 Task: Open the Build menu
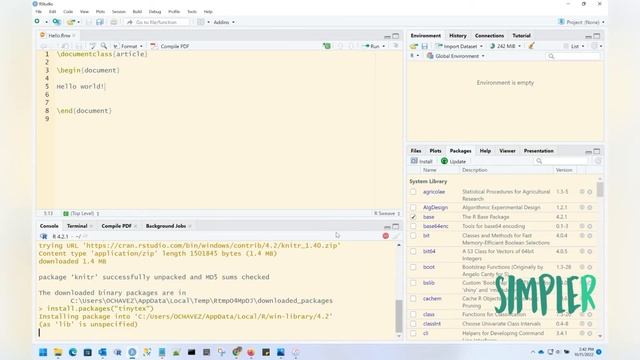(x=137, y=11)
